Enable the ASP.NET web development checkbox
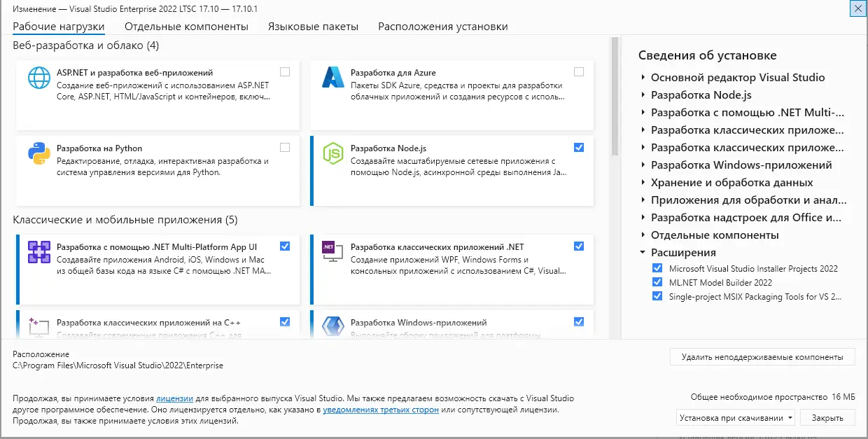The image size is (868, 439). [285, 72]
